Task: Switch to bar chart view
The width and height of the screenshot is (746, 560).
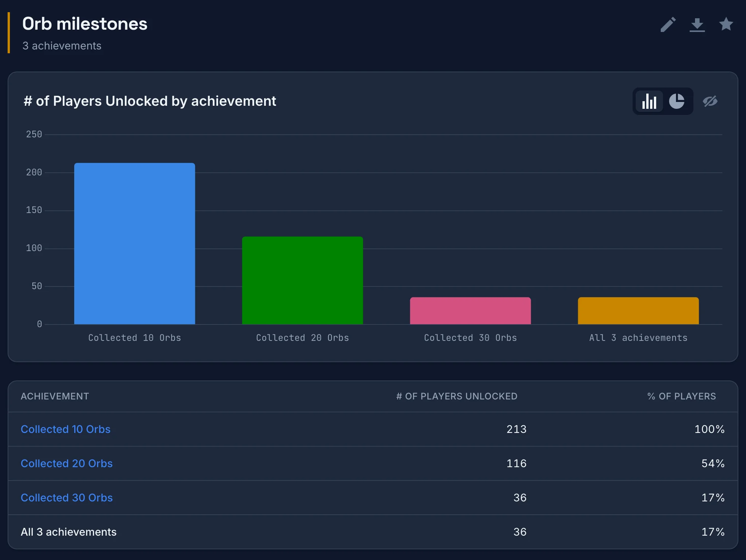Action: [x=649, y=101]
